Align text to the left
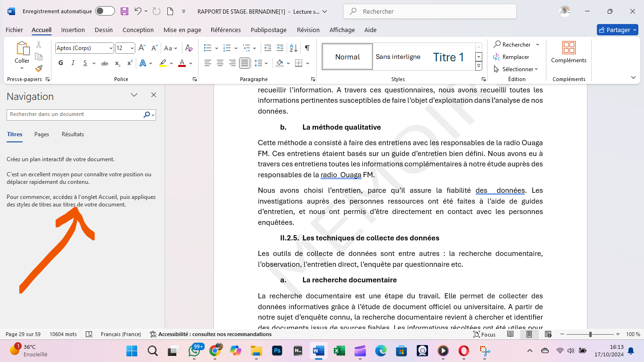 click(208, 63)
